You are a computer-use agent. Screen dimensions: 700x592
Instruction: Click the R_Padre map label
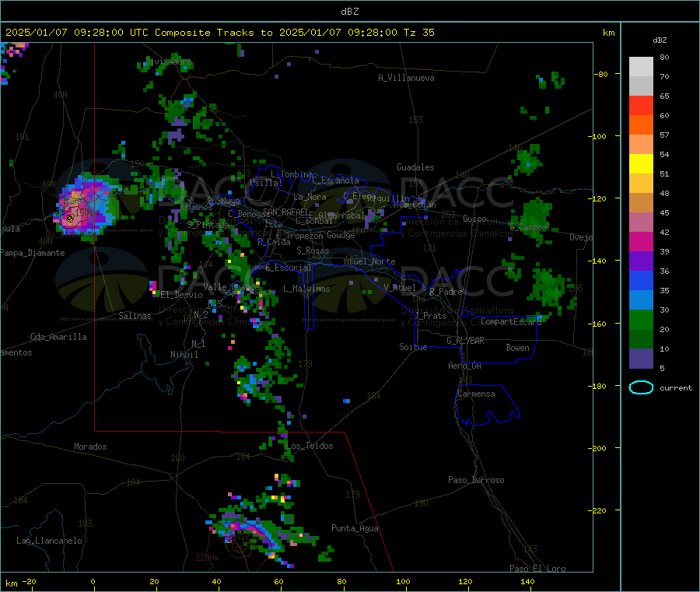[x=446, y=292]
